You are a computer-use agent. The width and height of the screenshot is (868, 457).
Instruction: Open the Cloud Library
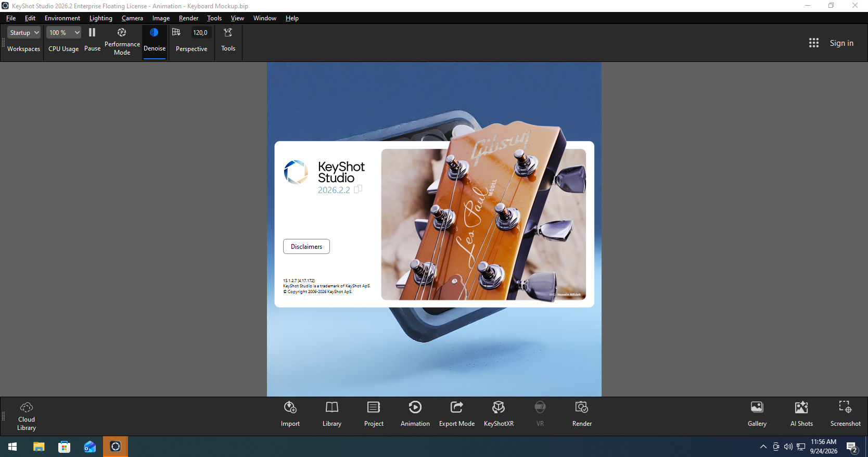(27, 416)
